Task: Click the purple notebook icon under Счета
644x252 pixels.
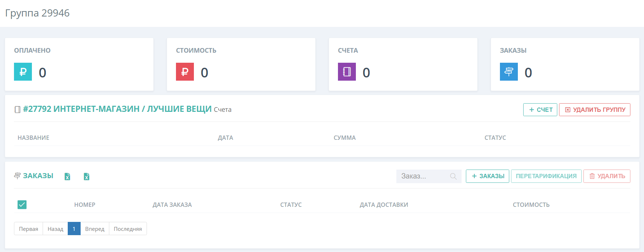Action: pyautogui.click(x=347, y=72)
